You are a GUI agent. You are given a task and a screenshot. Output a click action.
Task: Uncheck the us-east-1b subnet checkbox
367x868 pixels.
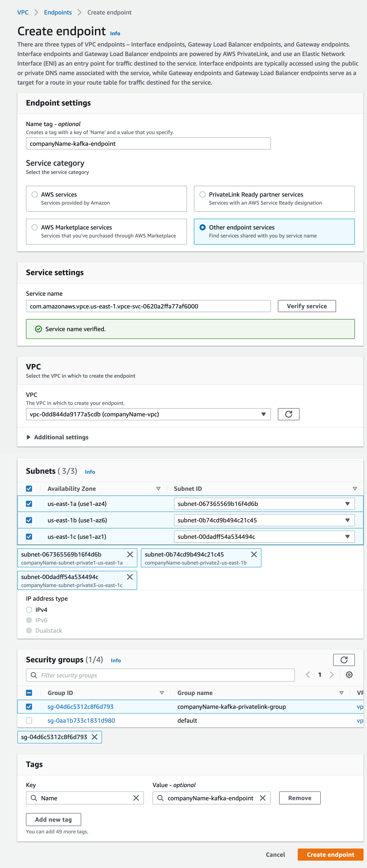coord(29,520)
